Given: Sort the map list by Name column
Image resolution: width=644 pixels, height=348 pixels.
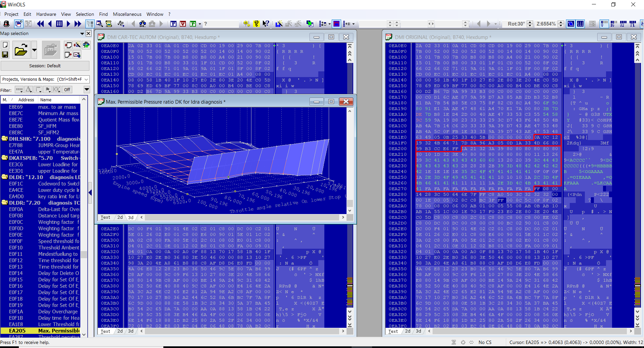Looking at the screenshot, I should (x=46, y=100).
